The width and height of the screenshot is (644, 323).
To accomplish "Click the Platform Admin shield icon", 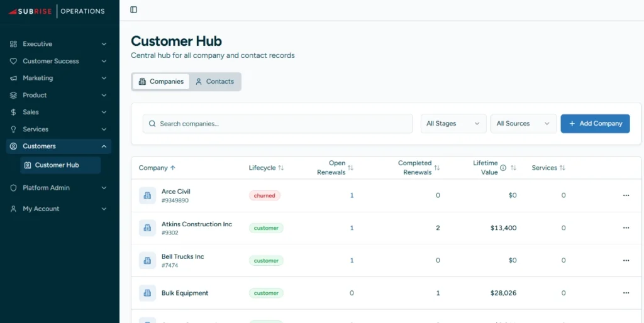I will 14,188.
